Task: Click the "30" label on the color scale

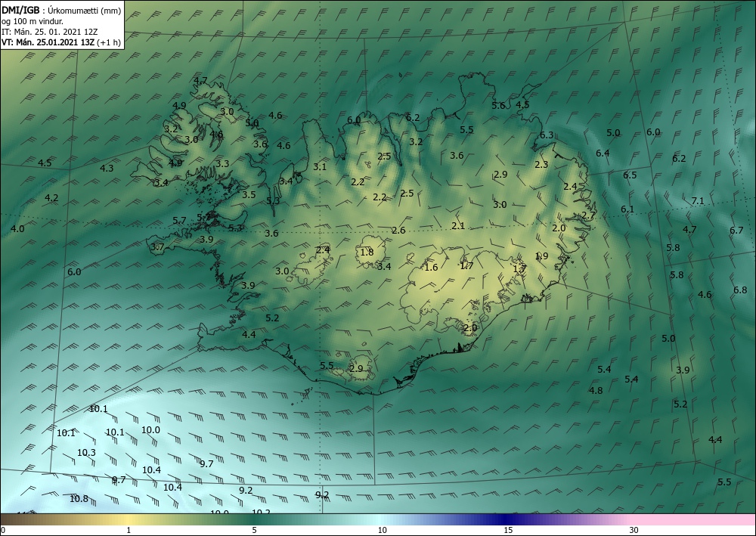Action: pos(634,531)
